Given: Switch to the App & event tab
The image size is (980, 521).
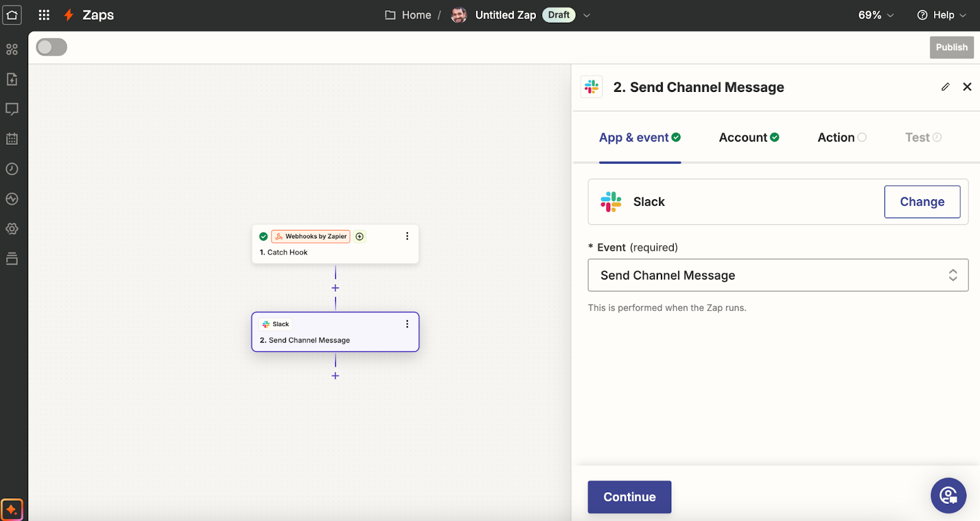Looking at the screenshot, I should (x=640, y=137).
